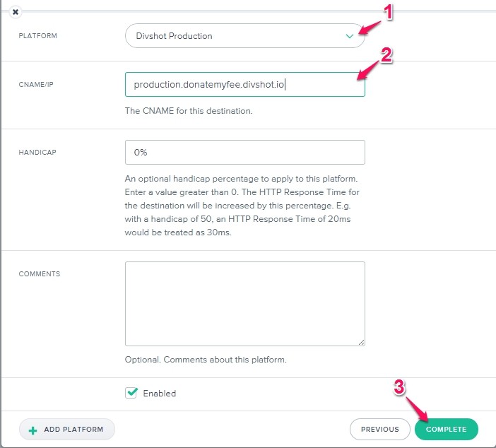The image size is (496, 448).
Task: Expand the Platform dropdown chevron
Action: (350, 36)
